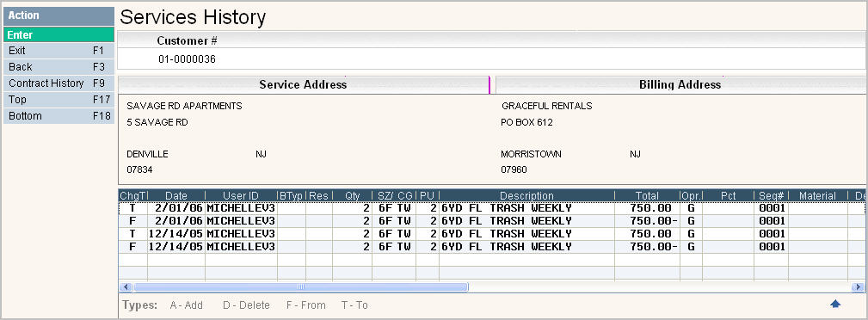This screenshot has height=320, width=868.
Task: Click the Opr. column header
Action: click(x=691, y=196)
